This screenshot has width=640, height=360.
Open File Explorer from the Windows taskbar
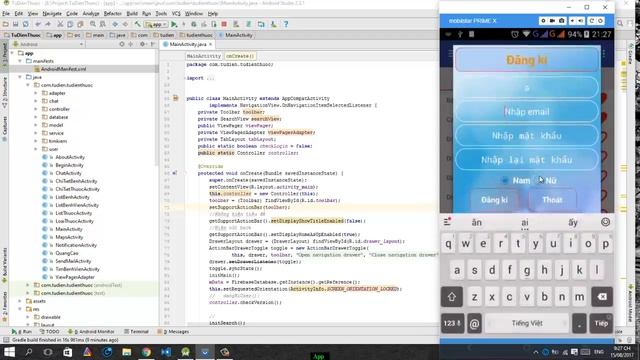click(127, 352)
